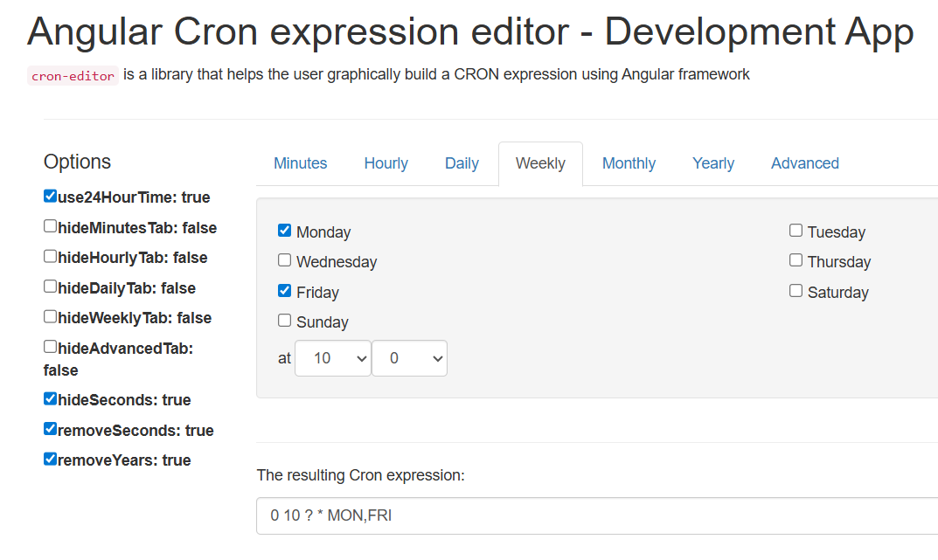938x560 pixels.
Task: Go to the Monthly tab
Action: click(629, 163)
